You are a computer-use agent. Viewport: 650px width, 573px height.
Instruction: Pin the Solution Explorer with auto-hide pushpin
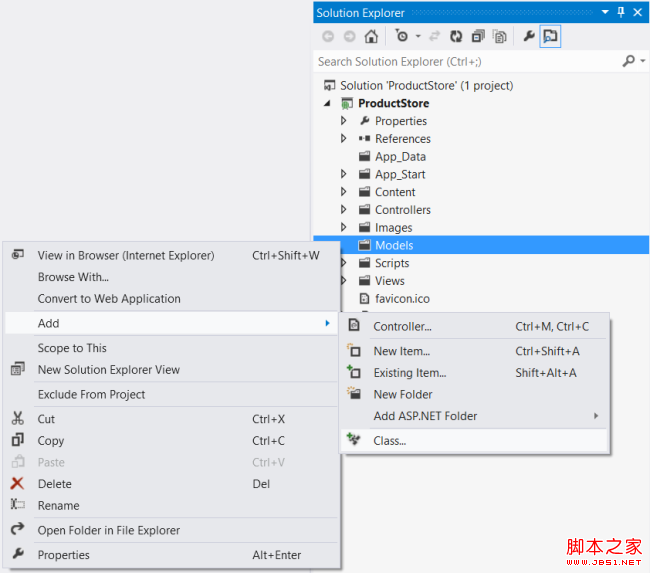point(621,12)
